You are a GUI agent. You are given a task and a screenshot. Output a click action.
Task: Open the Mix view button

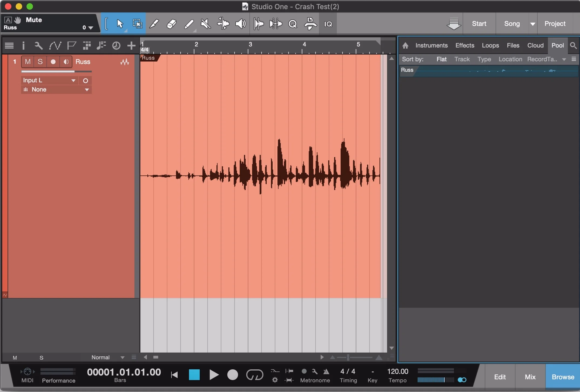pyautogui.click(x=530, y=377)
